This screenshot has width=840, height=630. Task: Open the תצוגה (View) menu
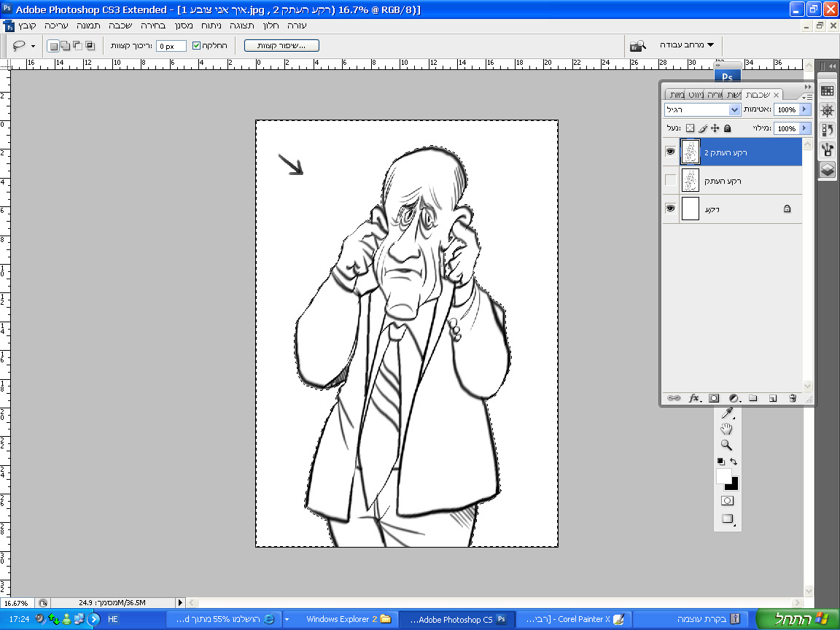[242, 26]
